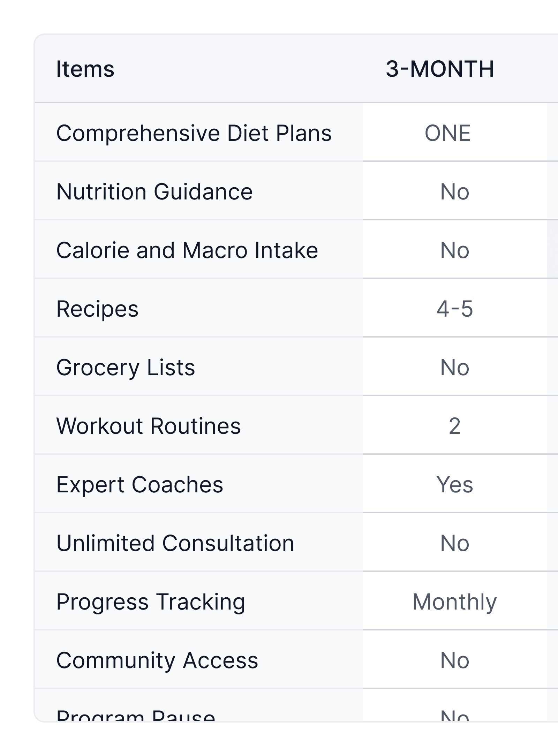Screen dimensions: 558x756
Task: Click the Nutrition Guidance row label
Action: point(154,192)
